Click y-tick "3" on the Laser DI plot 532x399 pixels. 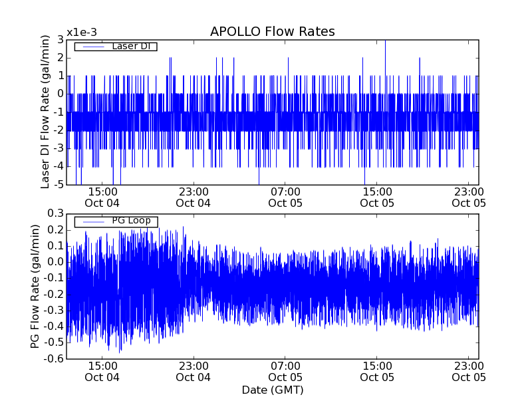[x=61, y=40]
